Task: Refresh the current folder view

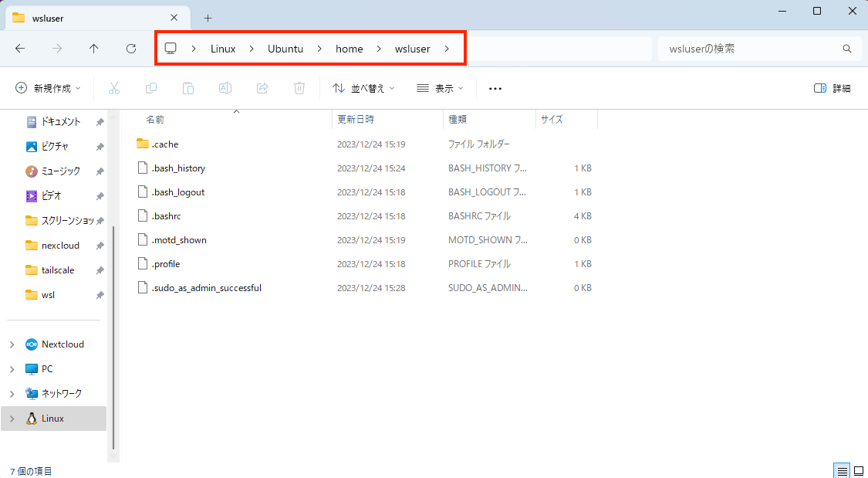Action: [131, 48]
